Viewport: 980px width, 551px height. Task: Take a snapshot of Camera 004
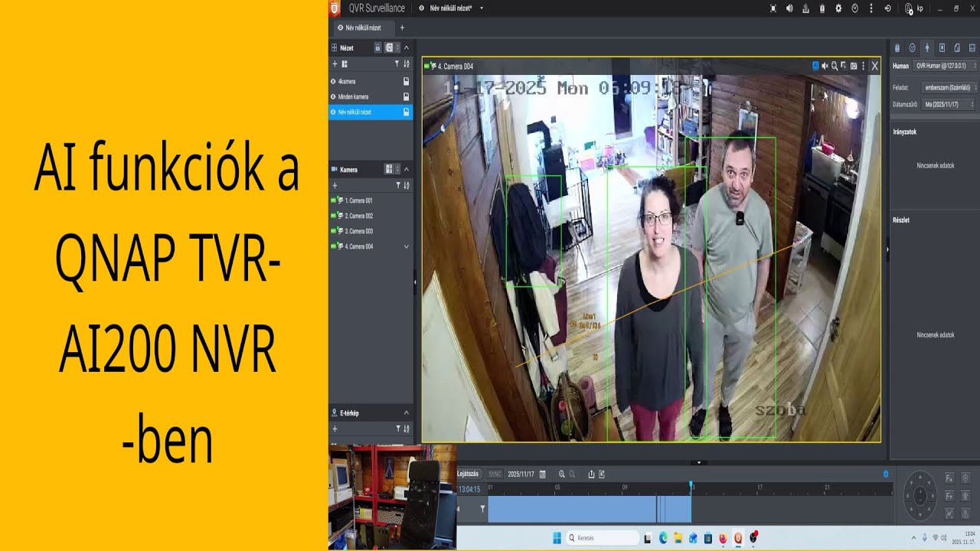tap(854, 66)
